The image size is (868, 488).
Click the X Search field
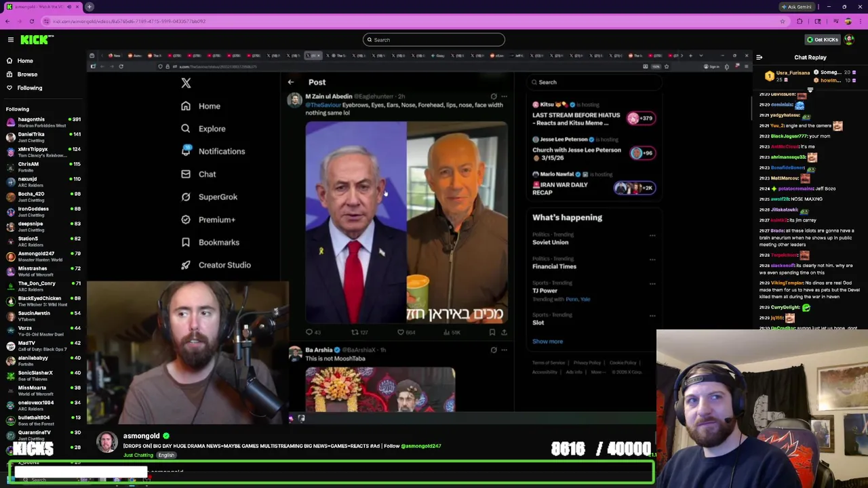click(x=594, y=82)
